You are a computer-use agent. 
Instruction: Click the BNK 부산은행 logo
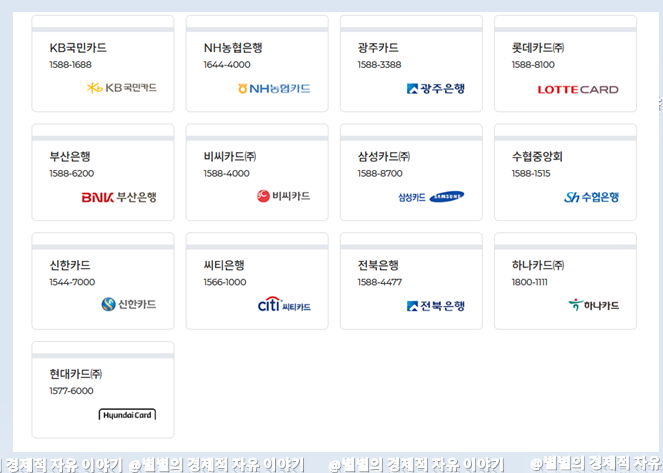point(119,197)
